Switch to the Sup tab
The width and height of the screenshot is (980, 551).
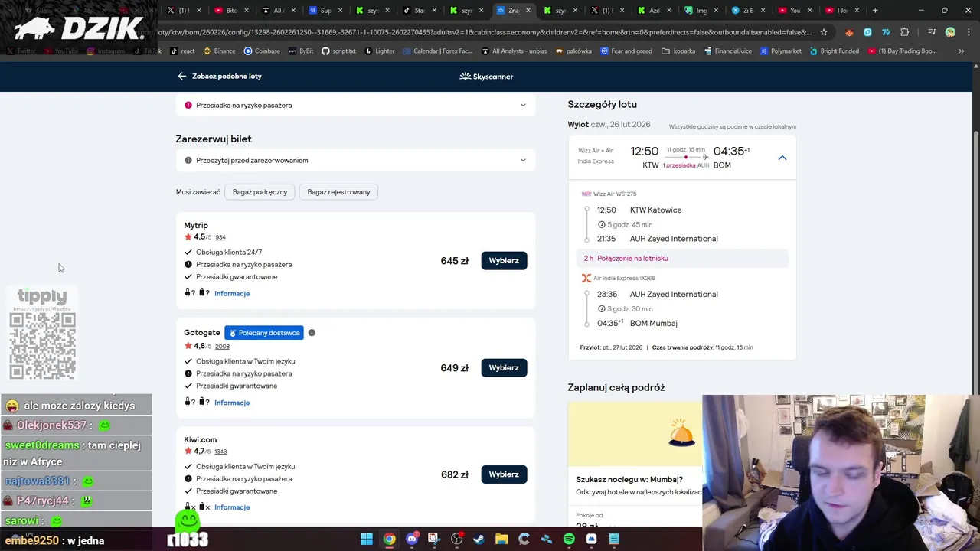coord(325,11)
